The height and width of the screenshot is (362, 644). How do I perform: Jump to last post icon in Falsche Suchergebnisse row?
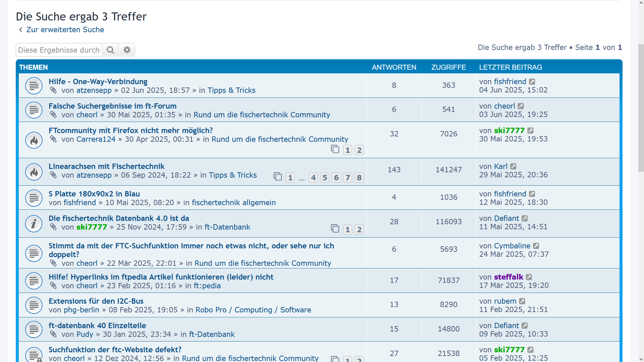tap(521, 106)
